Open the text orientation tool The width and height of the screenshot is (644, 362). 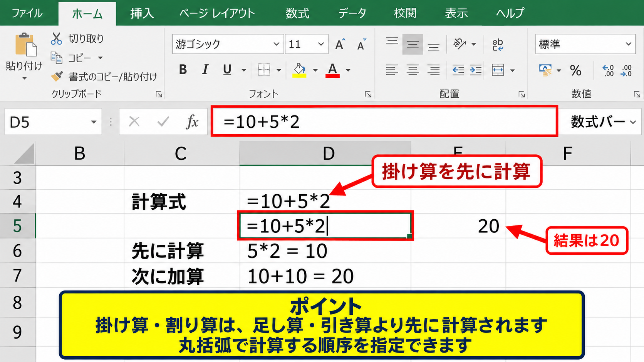tap(460, 44)
